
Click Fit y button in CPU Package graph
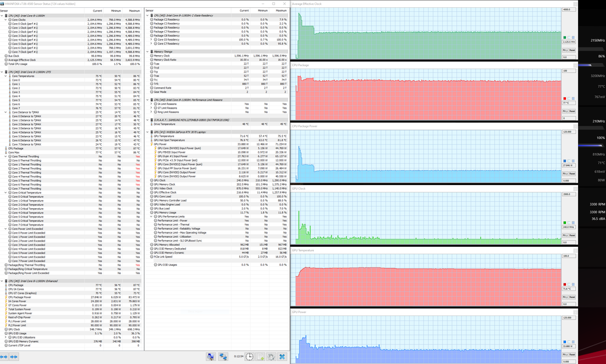coord(565,111)
